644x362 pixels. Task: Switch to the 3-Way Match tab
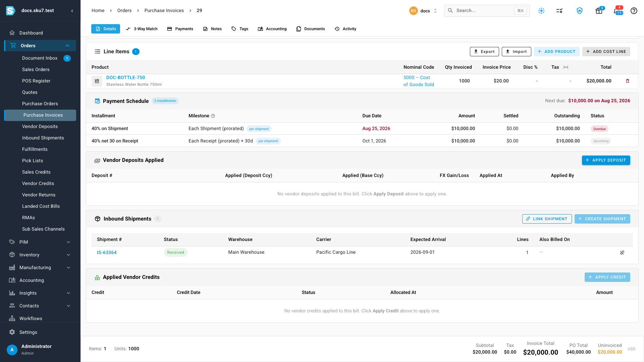pos(142,29)
